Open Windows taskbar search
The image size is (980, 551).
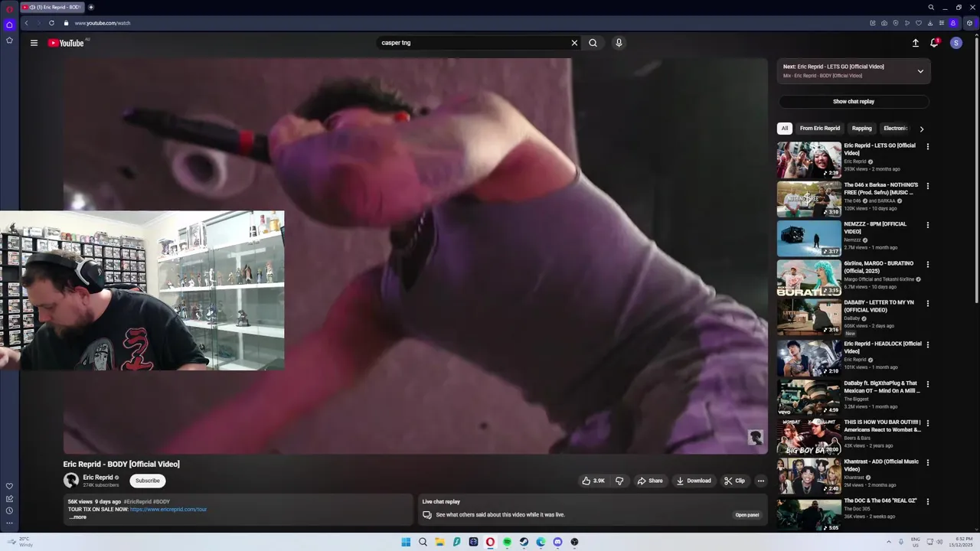click(423, 542)
